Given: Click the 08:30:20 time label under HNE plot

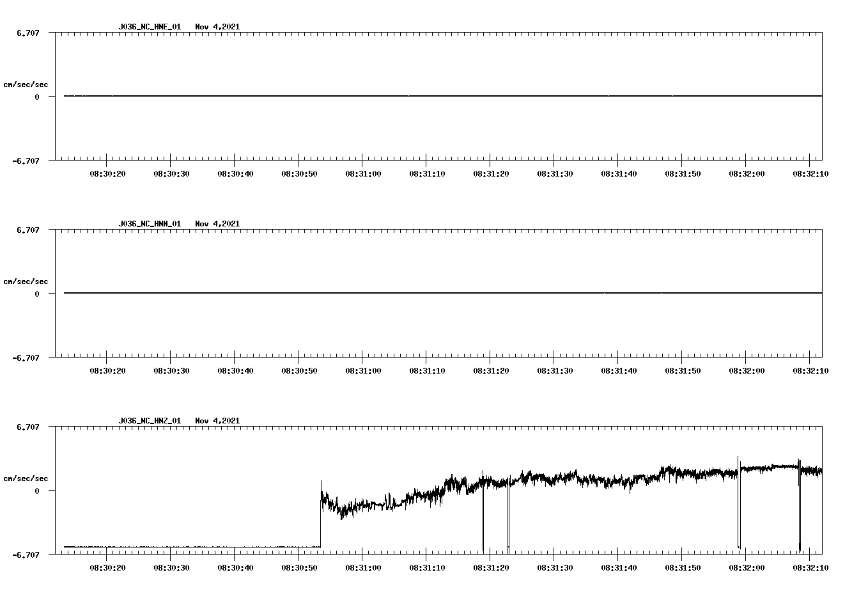Looking at the screenshot, I should (107, 173).
